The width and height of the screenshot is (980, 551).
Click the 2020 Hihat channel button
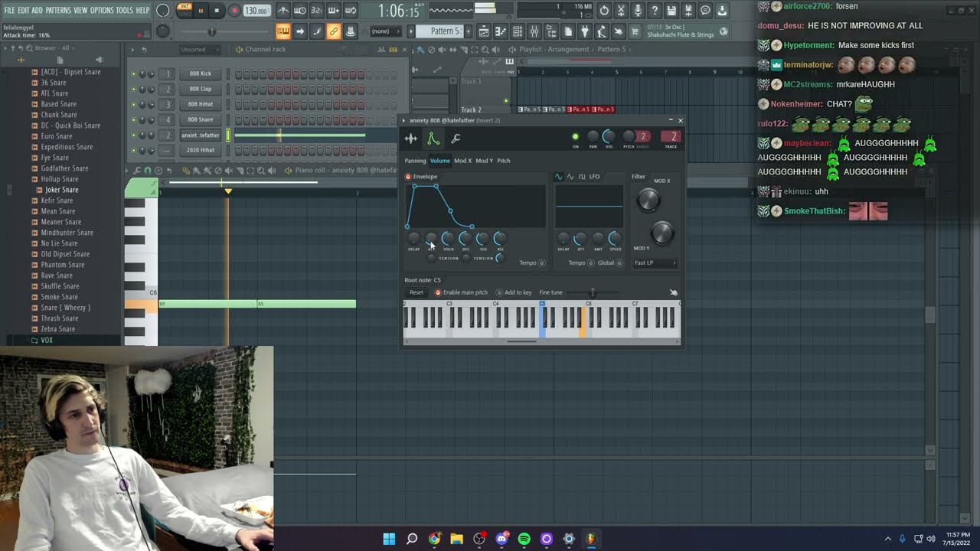(x=201, y=151)
